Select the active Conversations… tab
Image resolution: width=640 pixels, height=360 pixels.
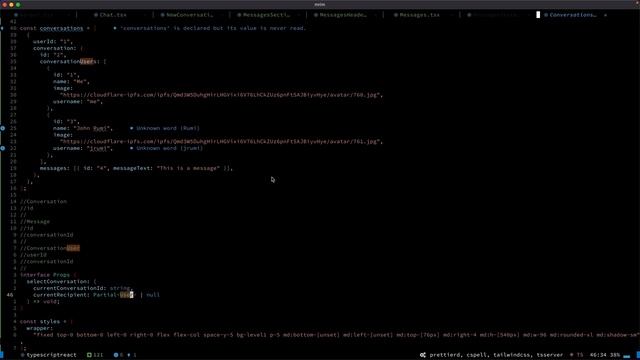point(573,15)
